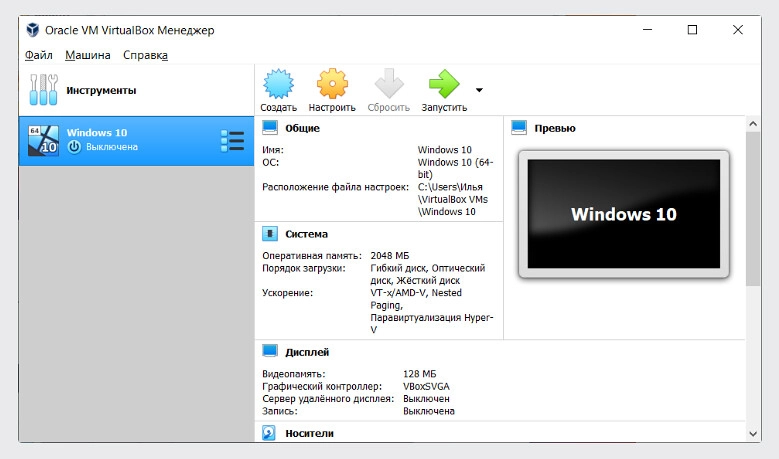This screenshot has height=459, width=779.
Task: Select the Инструменты item in left panel
Action: point(136,90)
